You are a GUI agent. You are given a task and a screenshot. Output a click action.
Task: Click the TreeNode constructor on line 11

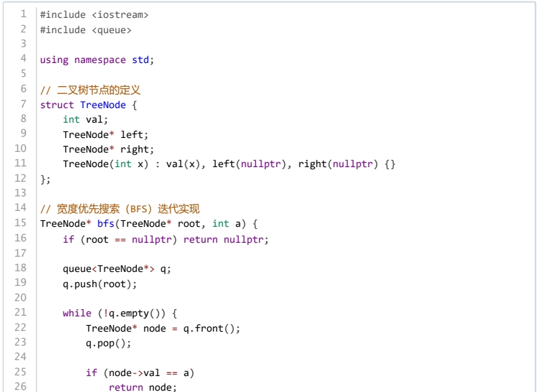[229, 164]
